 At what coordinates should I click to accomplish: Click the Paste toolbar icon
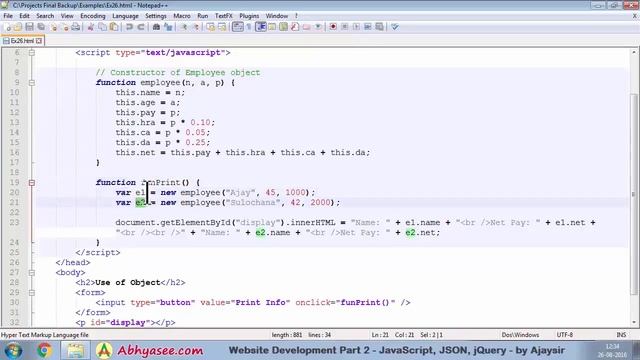coord(114,27)
